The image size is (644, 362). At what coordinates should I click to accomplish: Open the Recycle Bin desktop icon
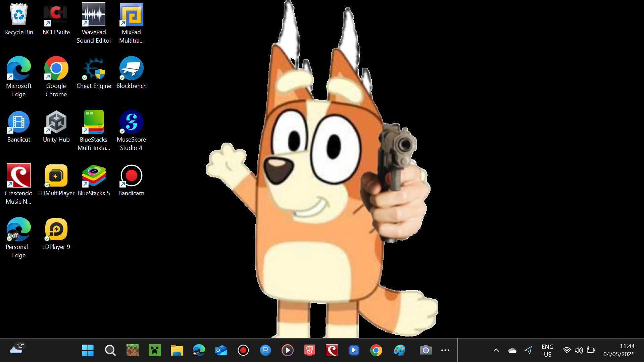(19, 19)
